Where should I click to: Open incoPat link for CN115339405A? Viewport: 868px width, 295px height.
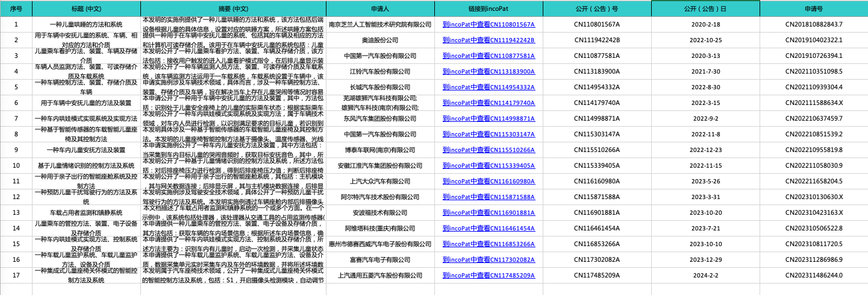point(489,166)
